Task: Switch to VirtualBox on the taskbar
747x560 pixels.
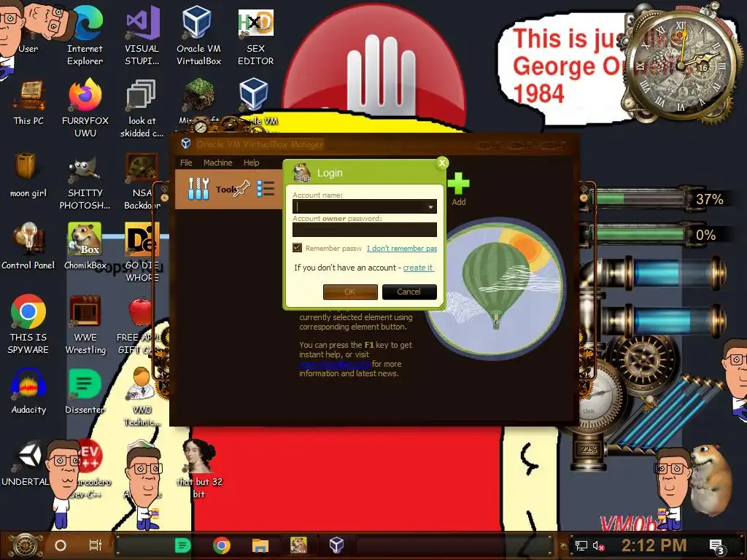Action: [x=336, y=545]
